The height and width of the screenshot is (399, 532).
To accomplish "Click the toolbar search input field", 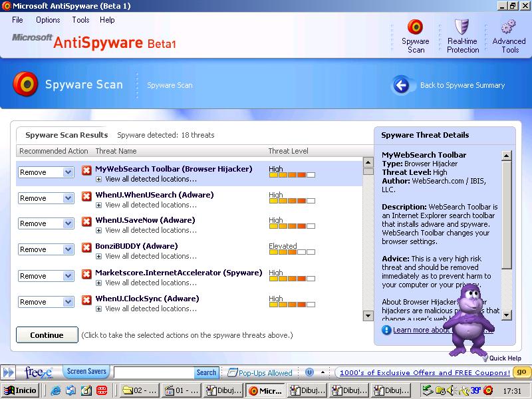I will tap(154, 372).
